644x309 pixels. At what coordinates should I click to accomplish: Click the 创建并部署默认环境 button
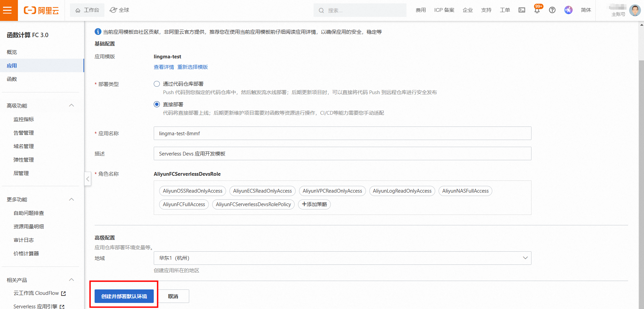(124, 296)
